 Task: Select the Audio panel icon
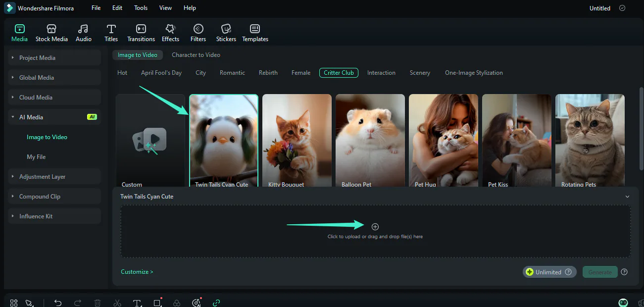point(83,32)
